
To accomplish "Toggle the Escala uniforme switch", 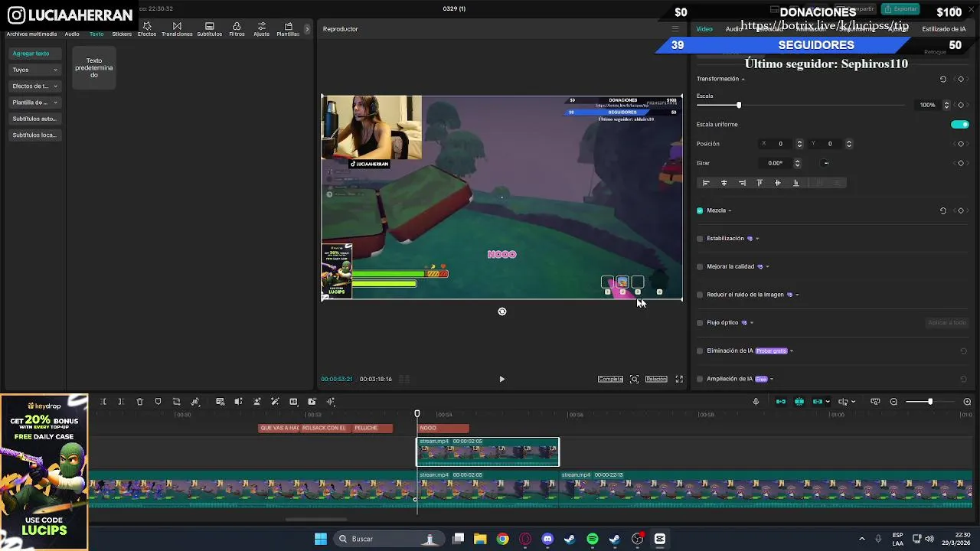I will 960,124.
